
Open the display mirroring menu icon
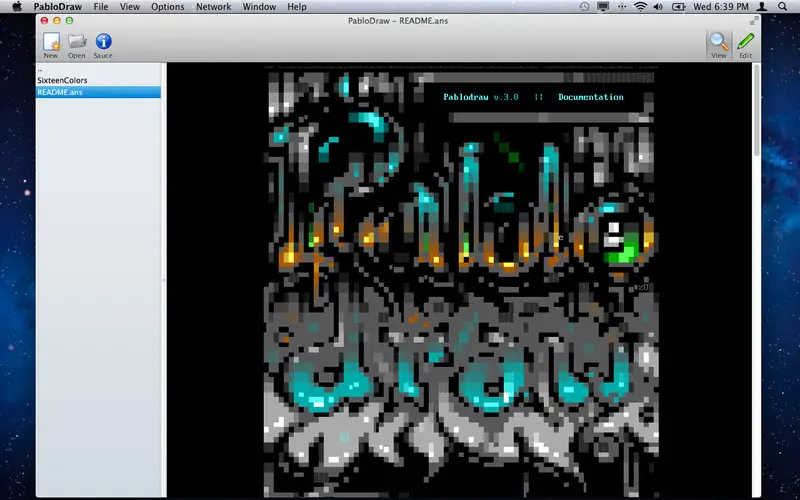pos(603,7)
